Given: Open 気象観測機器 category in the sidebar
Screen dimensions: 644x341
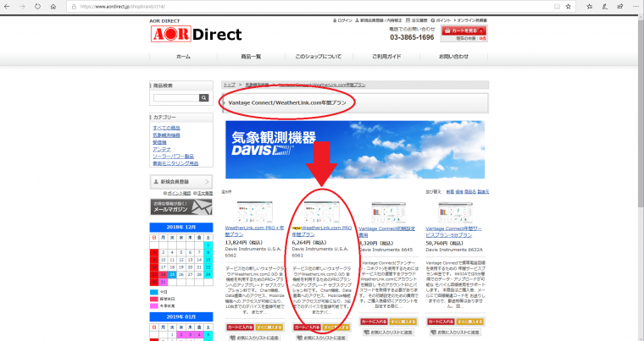Looking at the screenshot, I should point(166,135).
